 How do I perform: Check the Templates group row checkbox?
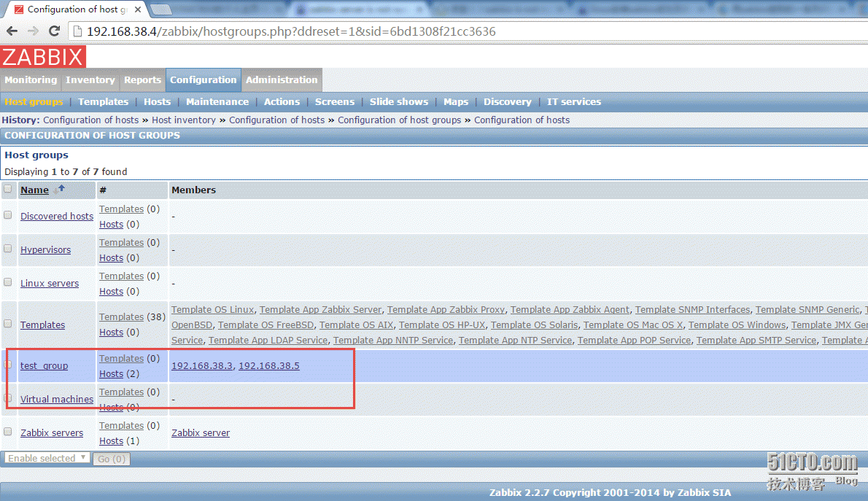[x=8, y=323]
